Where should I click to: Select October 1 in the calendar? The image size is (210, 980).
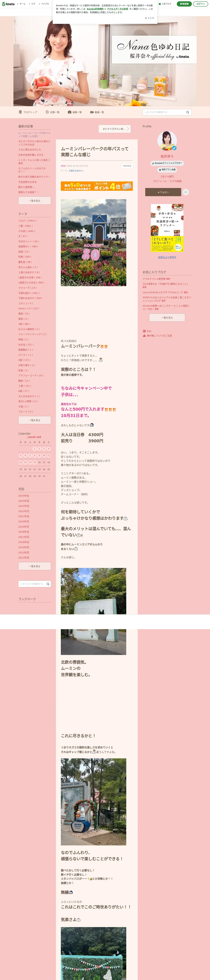[x=35, y=449]
